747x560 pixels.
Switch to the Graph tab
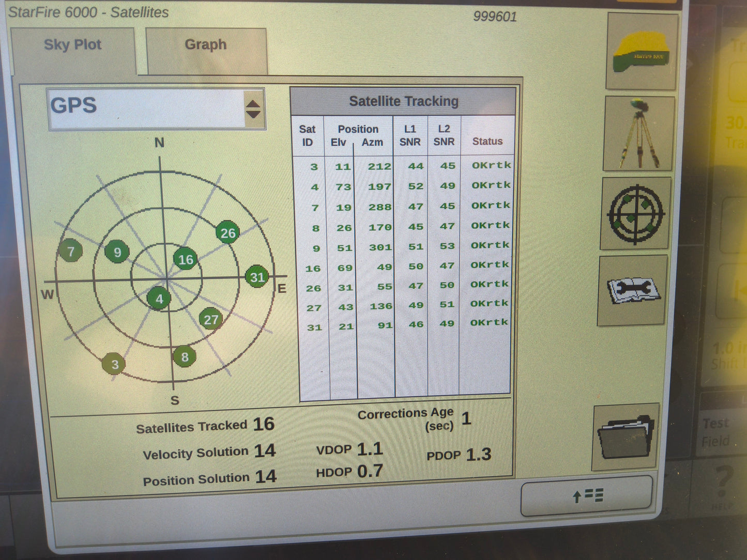[205, 45]
